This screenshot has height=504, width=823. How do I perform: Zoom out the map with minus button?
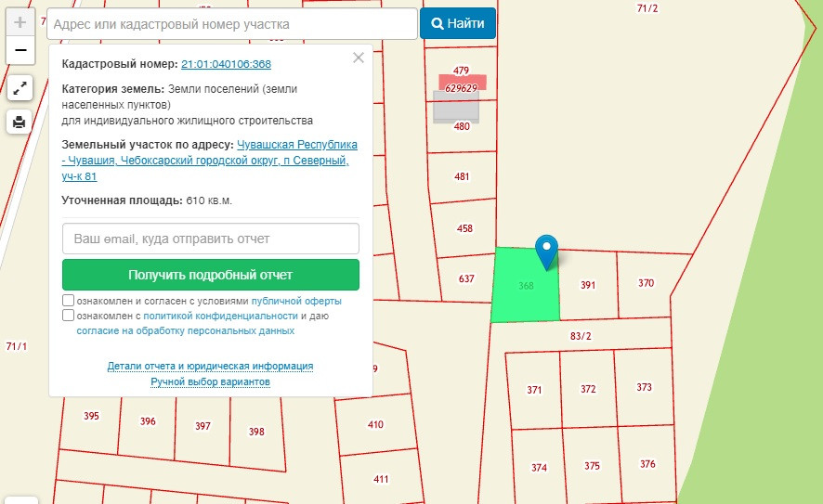tap(20, 50)
